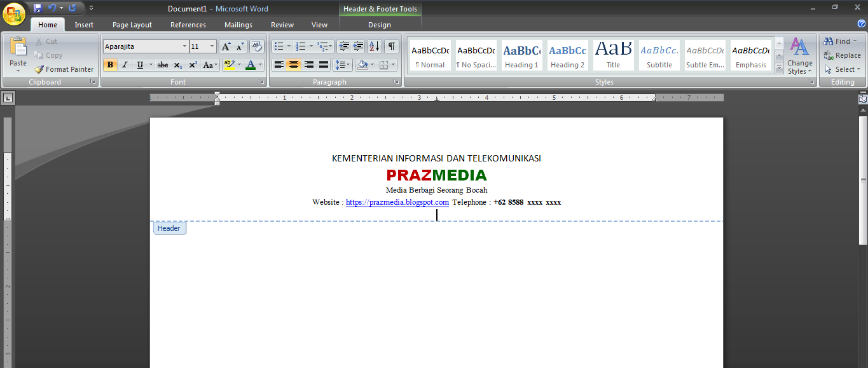Clear all text formatting

pyautogui.click(x=257, y=46)
